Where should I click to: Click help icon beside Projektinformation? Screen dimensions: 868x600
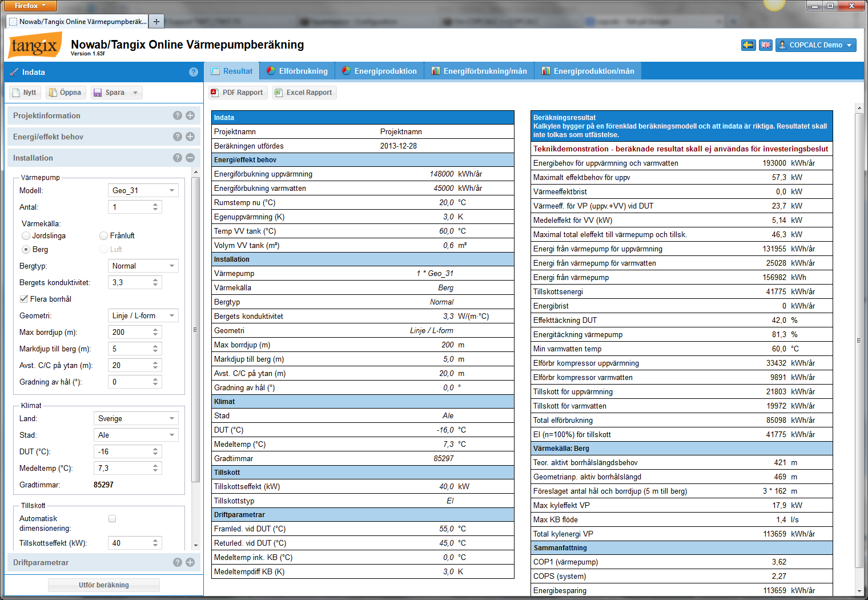(x=178, y=115)
